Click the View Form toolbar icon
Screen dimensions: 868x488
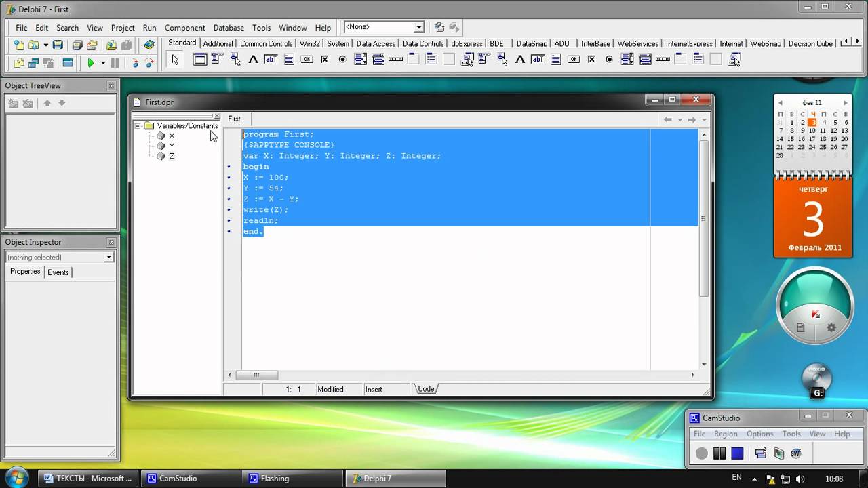coord(33,63)
